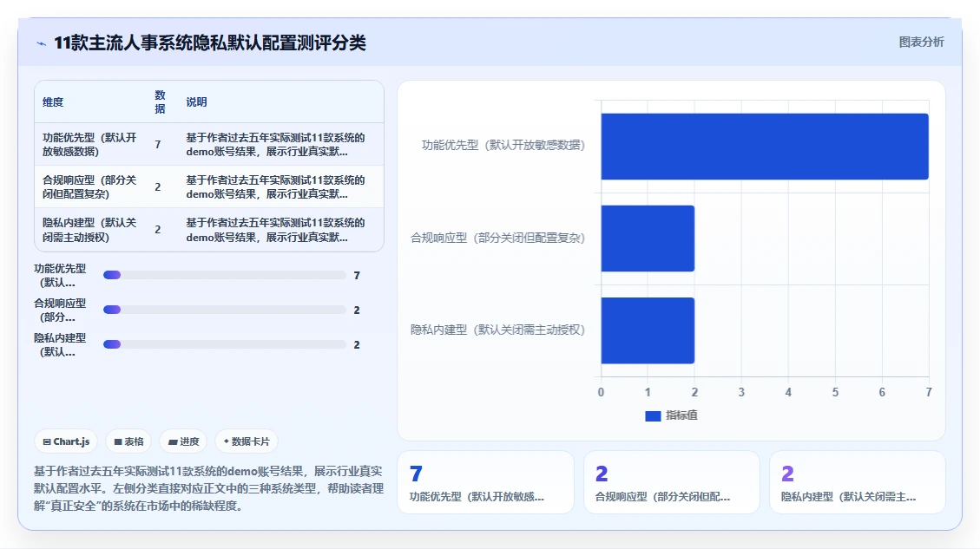Open the 隐私内建型 data card

858,483
